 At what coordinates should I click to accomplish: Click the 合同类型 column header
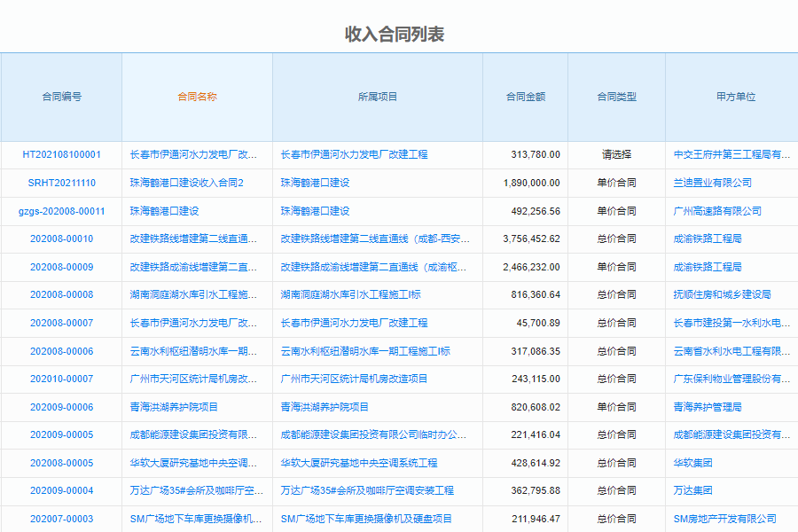pos(616,97)
